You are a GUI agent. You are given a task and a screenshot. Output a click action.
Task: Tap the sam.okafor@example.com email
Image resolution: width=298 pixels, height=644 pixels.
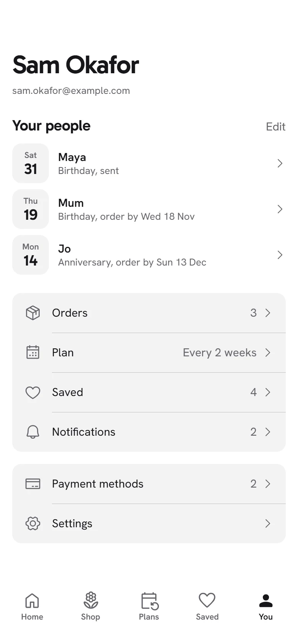pyautogui.click(x=71, y=91)
